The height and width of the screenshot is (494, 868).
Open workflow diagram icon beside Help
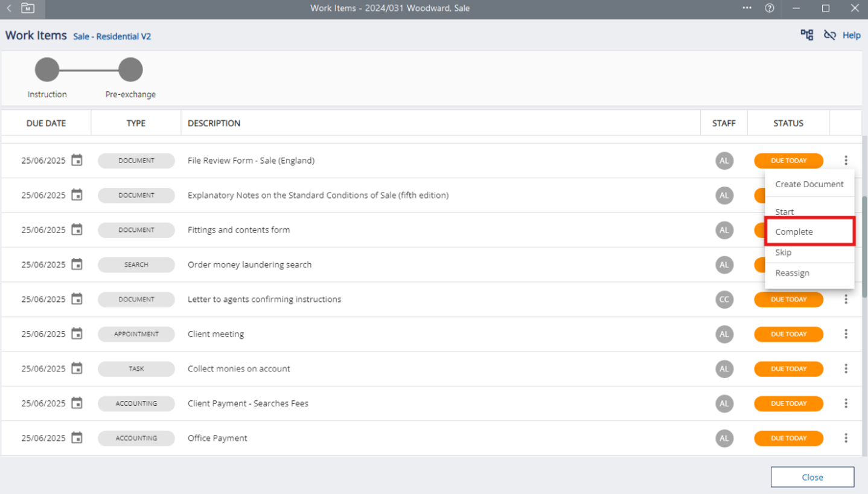806,35
